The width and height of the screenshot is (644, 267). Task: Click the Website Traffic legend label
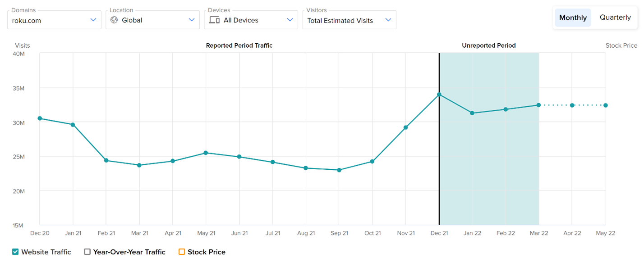click(46, 252)
